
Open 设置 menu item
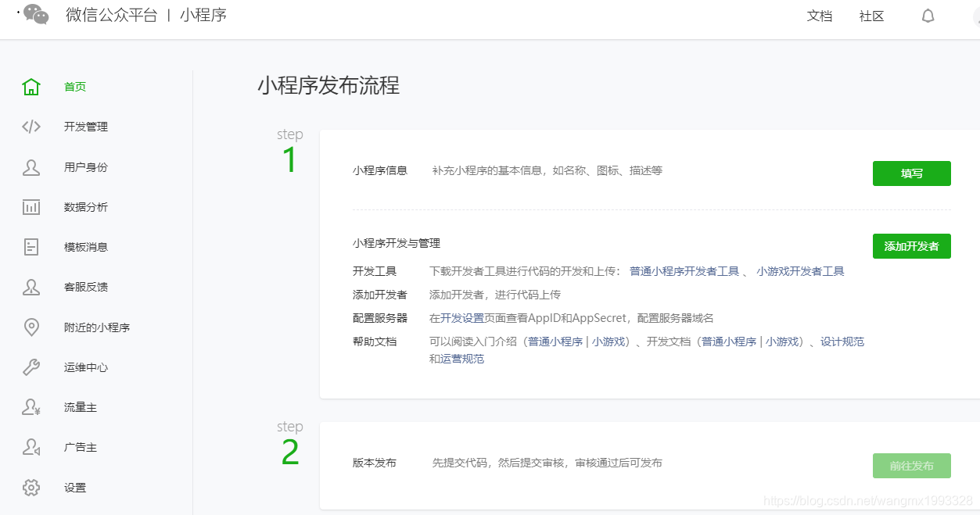[75, 488]
